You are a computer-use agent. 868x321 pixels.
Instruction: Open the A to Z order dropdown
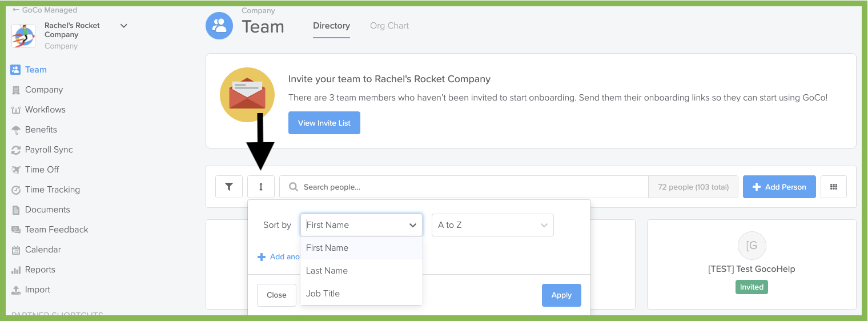[x=493, y=225]
